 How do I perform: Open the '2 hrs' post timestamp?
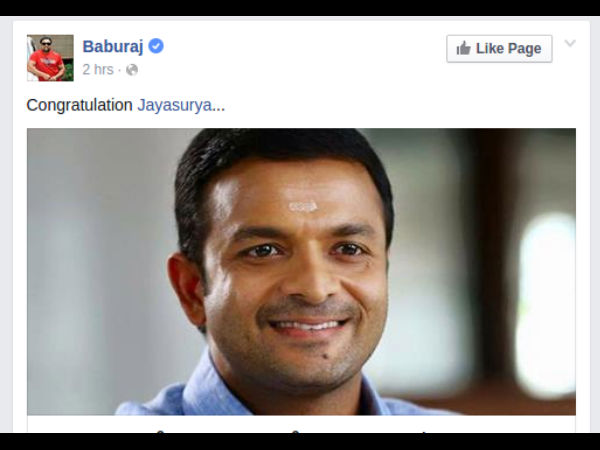tap(98, 70)
